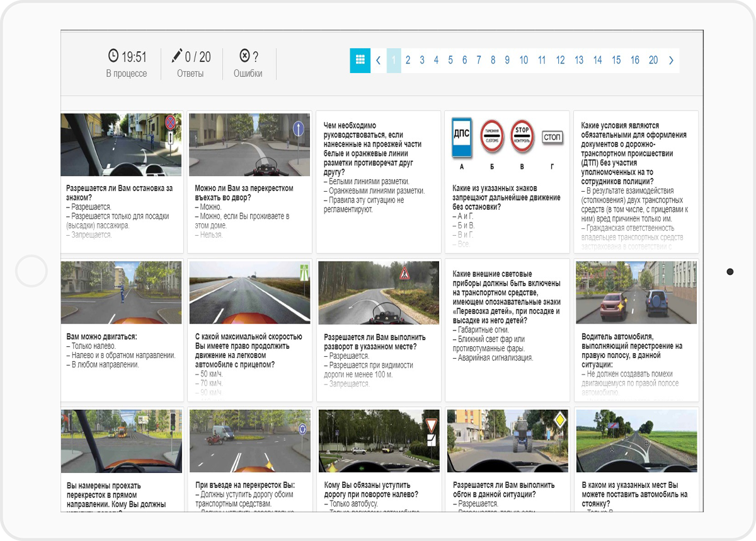Open card 'Разрешается ли Вам выполнить обгон'
The width and height of the screenshot is (756, 541).
507,459
